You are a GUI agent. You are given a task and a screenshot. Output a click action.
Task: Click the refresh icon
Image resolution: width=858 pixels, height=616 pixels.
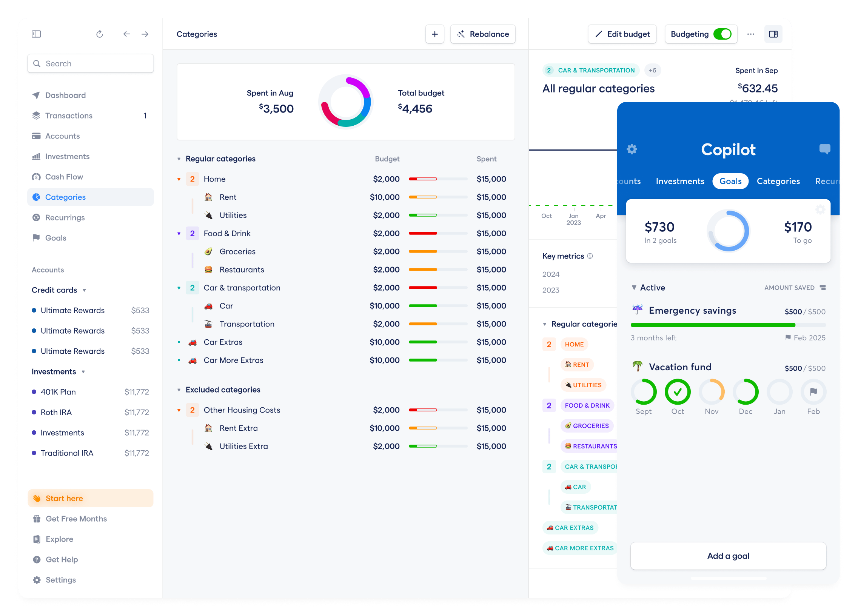(x=100, y=34)
